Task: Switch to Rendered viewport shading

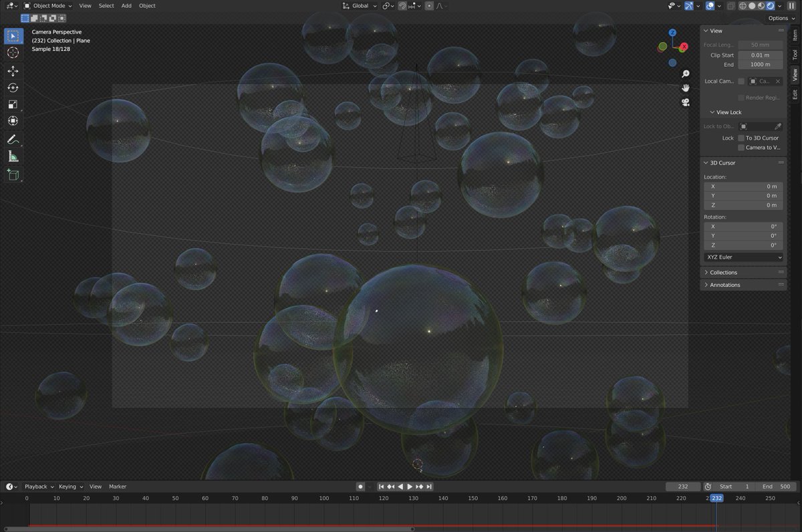Action: [771, 6]
